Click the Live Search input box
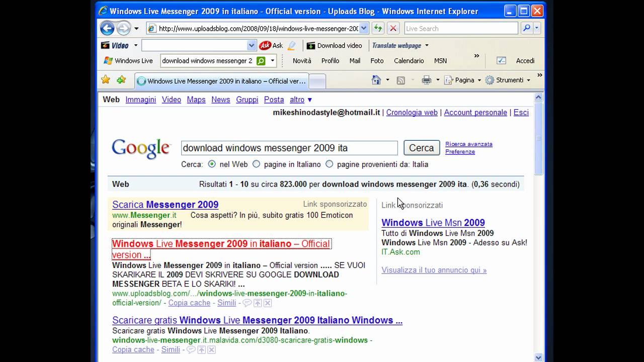The width and height of the screenshot is (644, 362). tap(461, 29)
